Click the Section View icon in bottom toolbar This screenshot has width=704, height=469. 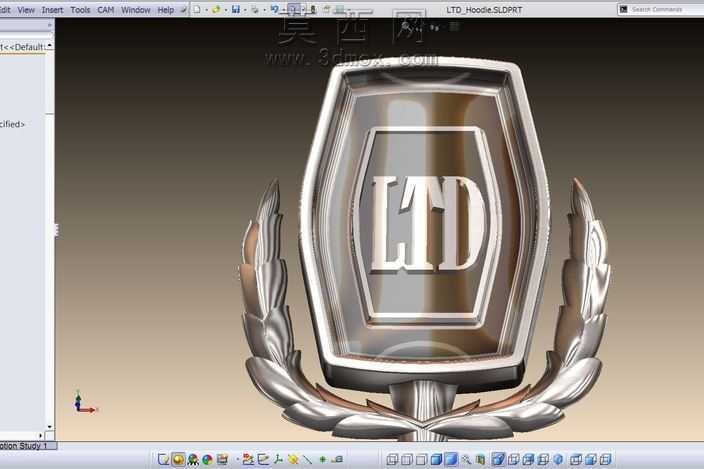480,459
